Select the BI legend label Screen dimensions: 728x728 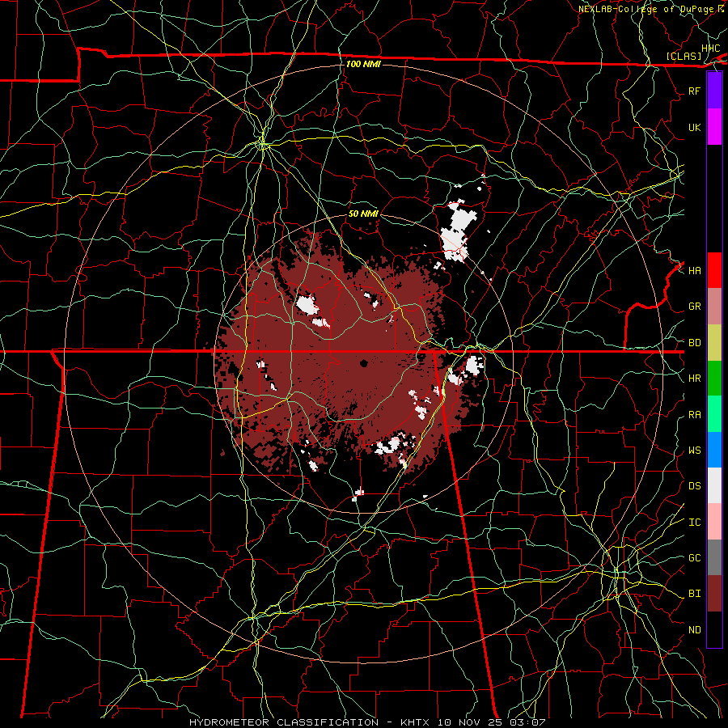point(695,594)
